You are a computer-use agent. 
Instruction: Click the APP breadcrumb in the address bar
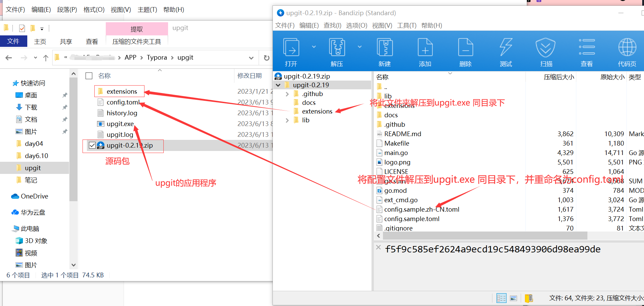(130, 57)
